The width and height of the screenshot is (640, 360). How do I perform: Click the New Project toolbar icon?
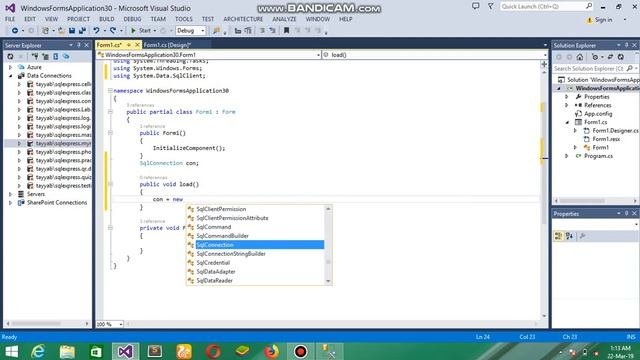pyautogui.click(x=46, y=31)
